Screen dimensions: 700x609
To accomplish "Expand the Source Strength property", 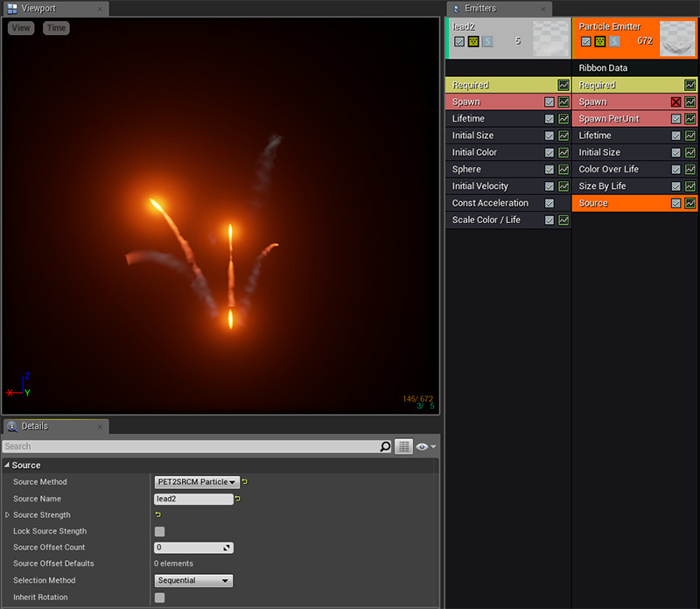I will 8,515.
